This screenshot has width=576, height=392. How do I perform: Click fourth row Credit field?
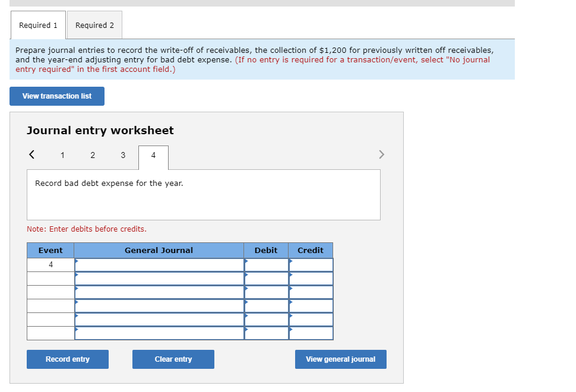click(311, 306)
